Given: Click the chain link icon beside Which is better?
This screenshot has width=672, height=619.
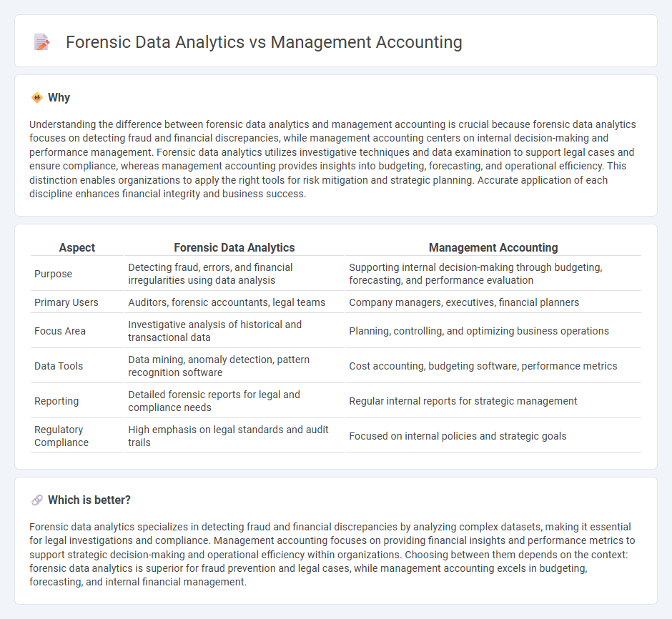Looking at the screenshot, I should [x=37, y=500].
